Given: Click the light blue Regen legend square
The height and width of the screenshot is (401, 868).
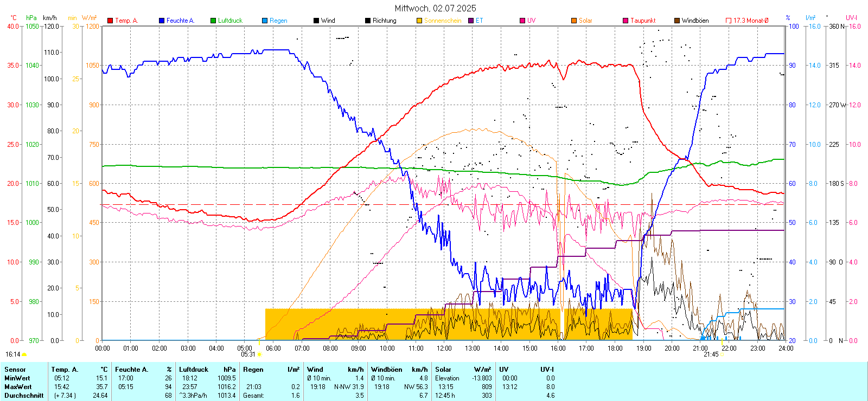Looking at the screenshot, I should [x=265, y=21].
